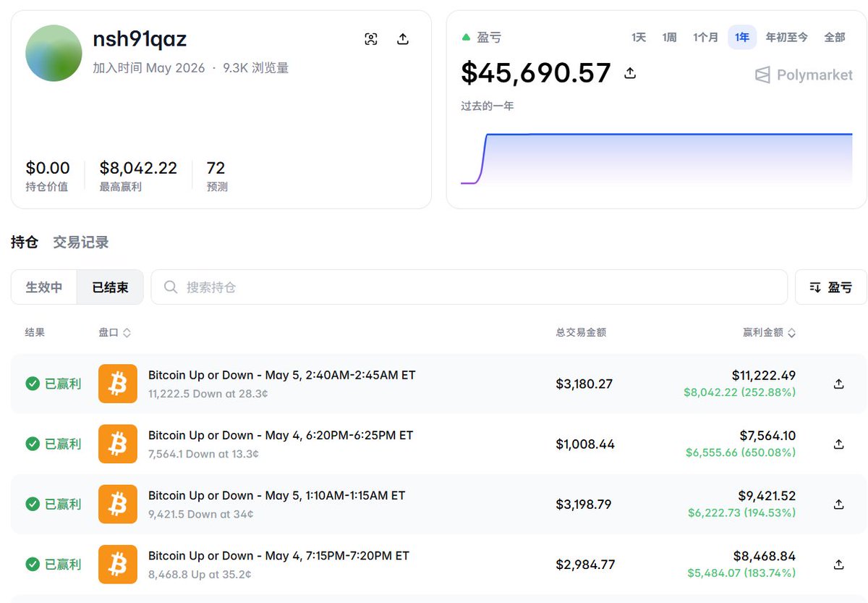This screenshot has width=868, height=603.
Task: Open Bitcoin Up or Down May 4, 7:15PM-7:20PM market
Action: point(278,555)
